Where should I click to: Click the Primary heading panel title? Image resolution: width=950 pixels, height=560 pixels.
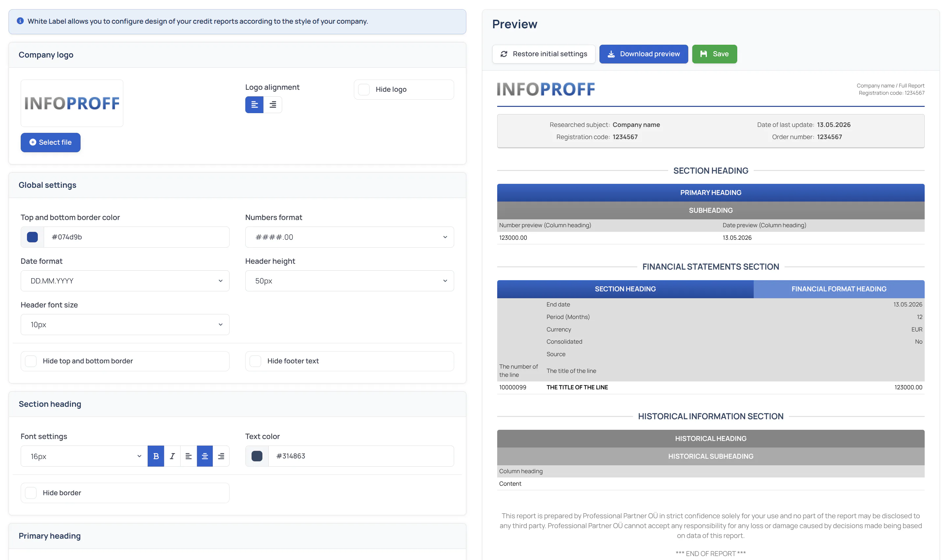[49, 536]
